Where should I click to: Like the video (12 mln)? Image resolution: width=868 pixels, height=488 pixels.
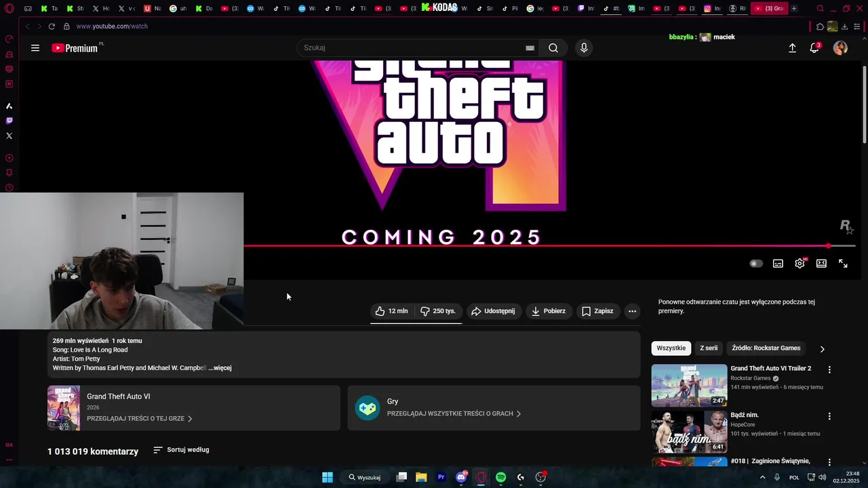click(x=392, y=311)
